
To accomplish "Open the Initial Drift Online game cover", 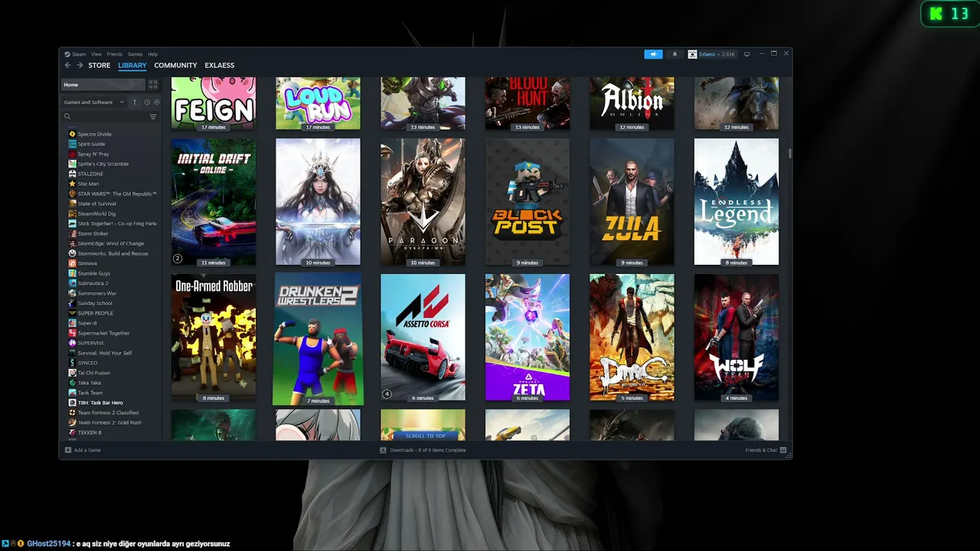I will pos(214,202).
